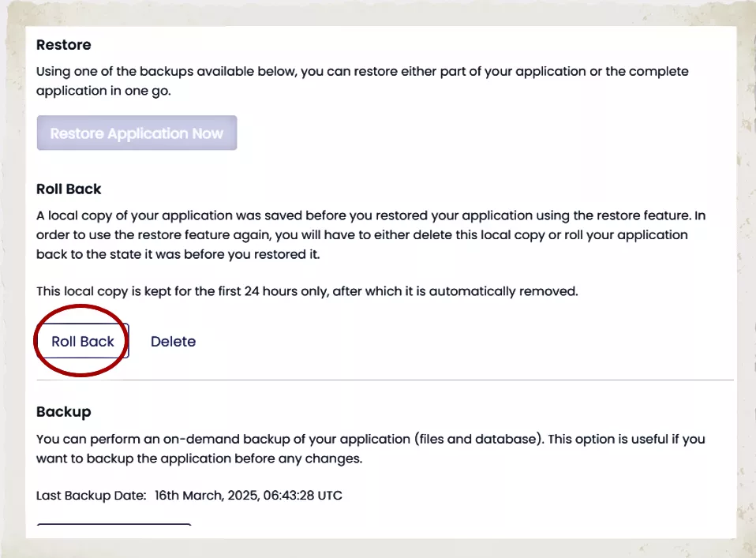756x558 pixels.
Task: Delete the saved local copy
Action: [x=173, y=342]
